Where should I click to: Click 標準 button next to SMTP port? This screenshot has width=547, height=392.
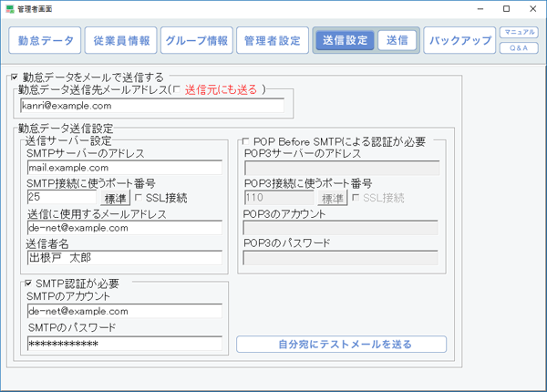pyautogui.click(x=114, y=197)
